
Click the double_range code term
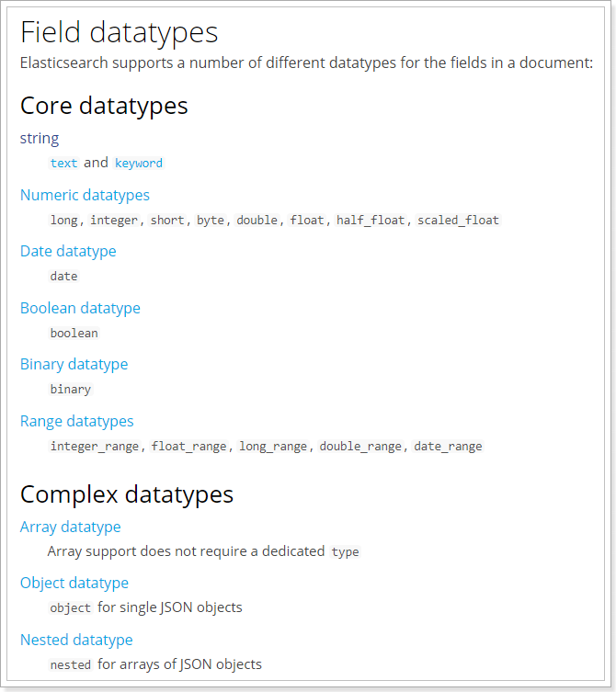click(x=360, y=446)
